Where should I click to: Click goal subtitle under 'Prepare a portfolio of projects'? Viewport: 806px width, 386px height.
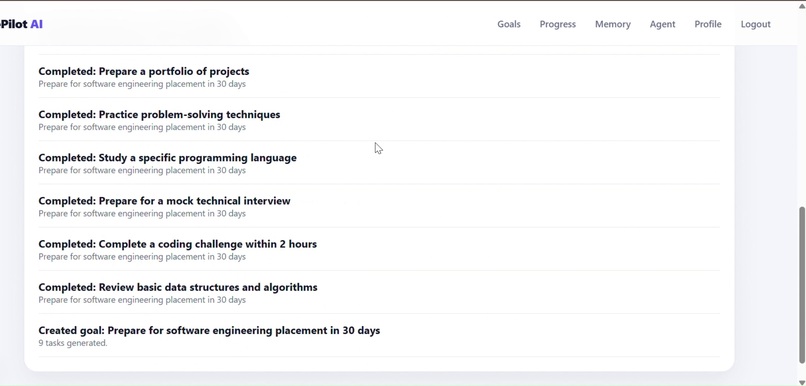pos(142,84)
